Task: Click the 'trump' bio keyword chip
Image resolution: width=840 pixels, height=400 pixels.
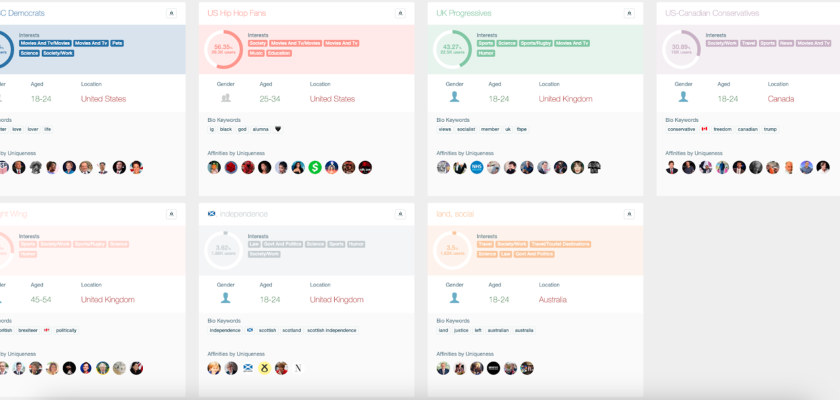Action: 770,129
